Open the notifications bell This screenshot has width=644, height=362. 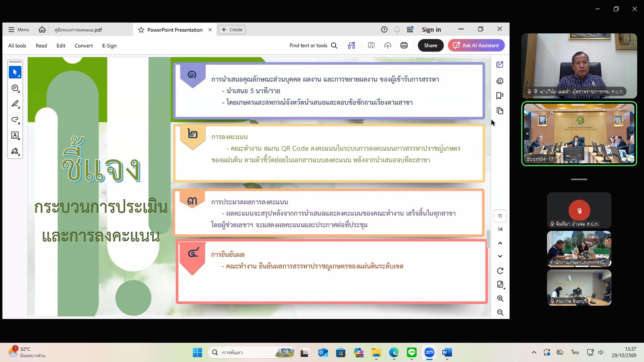[397, 29]
